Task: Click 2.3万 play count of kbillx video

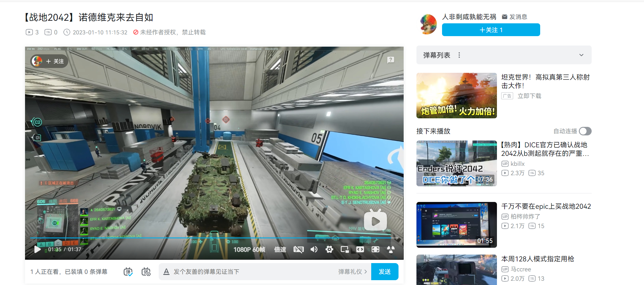Action: point(517,173)
